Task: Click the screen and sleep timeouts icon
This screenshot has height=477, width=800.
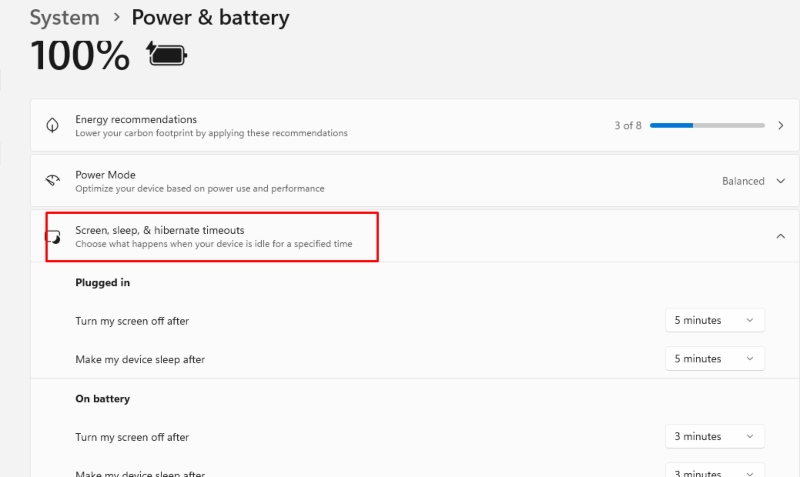Action: tap(53, 237)
